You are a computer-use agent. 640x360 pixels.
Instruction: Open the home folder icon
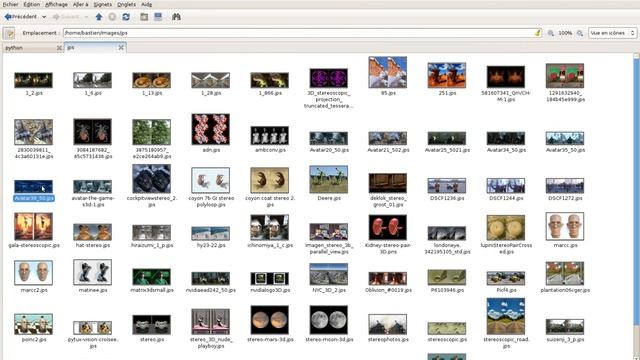coord(144,17)
